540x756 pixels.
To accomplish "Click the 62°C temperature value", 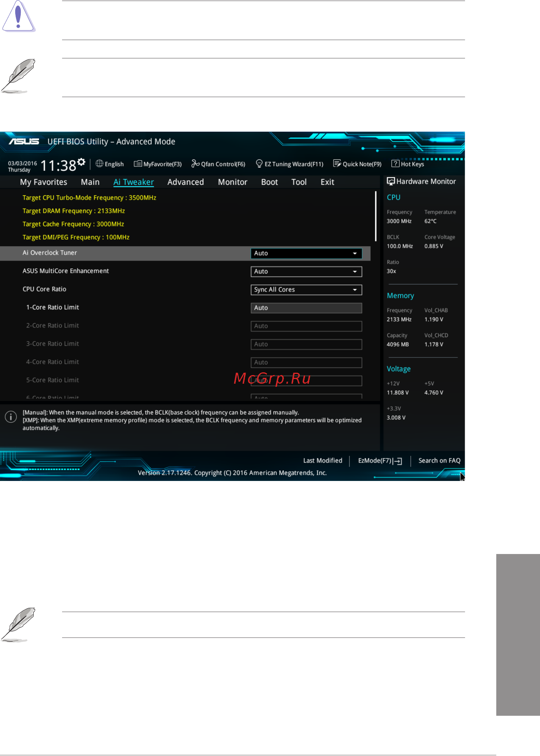I will click(430, 221).
